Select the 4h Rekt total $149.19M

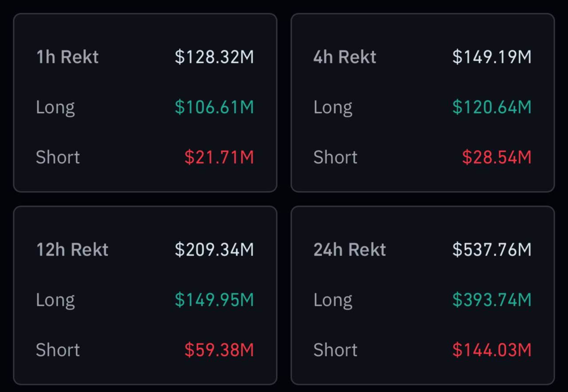(x=492, y=57)
